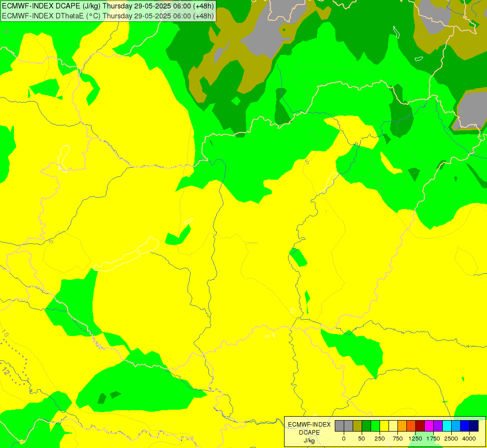
Task: Select the dark red legend swatch
Action: tap(420, 426)
